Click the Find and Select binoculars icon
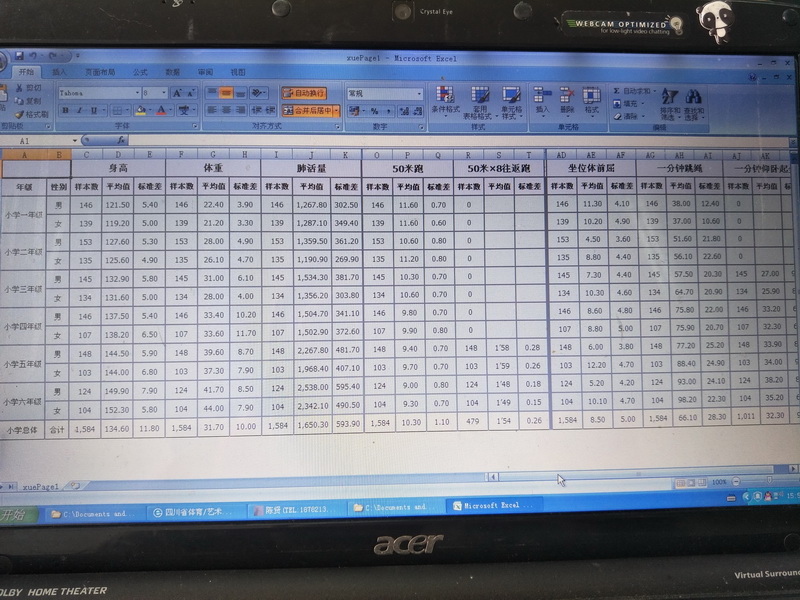Image resolution: width=800 pixels, height=600 pixels. click(x=693, y=101)
